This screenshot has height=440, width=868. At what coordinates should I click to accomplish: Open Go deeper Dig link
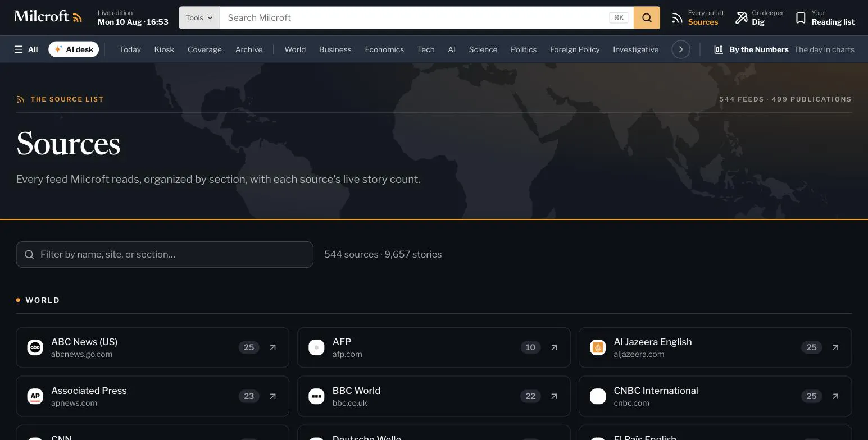[x=759, y=17]
